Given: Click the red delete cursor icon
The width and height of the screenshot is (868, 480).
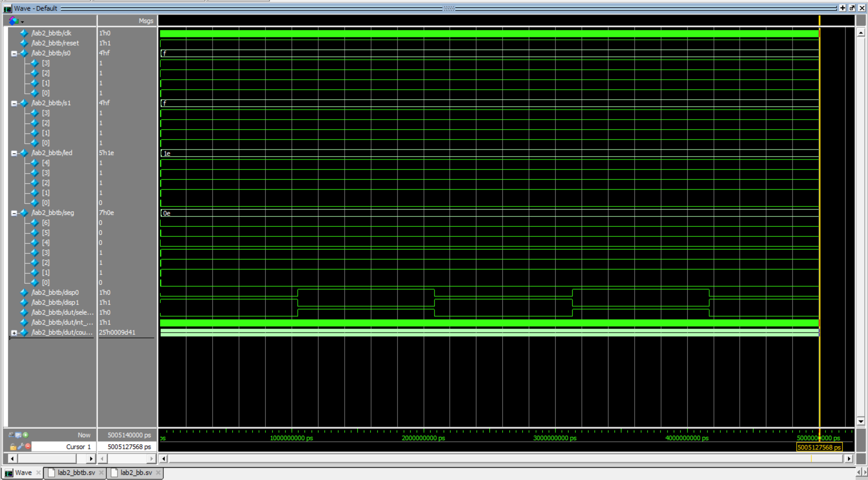Looking at the screenshot, I should 27,446.
